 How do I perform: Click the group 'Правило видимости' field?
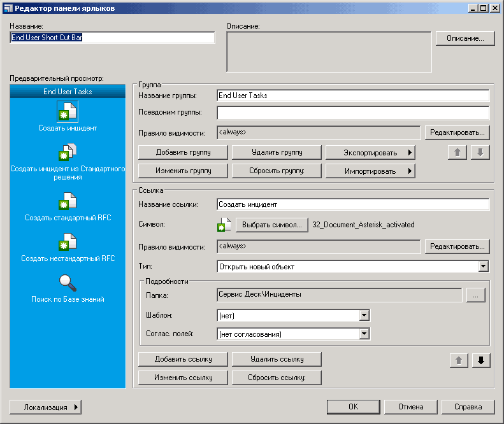click(x=319, y=132)
